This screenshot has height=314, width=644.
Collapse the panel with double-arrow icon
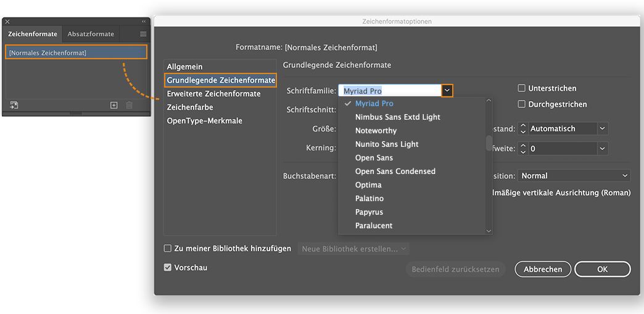pos(144,22)
